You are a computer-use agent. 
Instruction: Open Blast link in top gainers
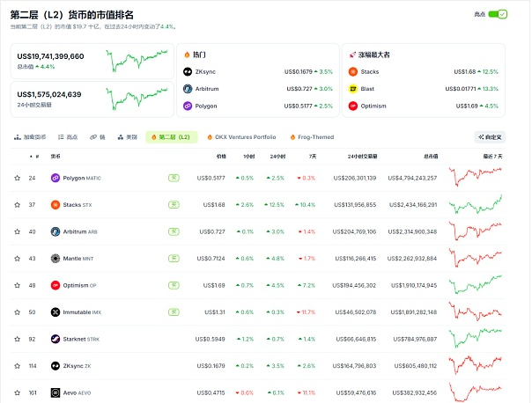point(367,89)
